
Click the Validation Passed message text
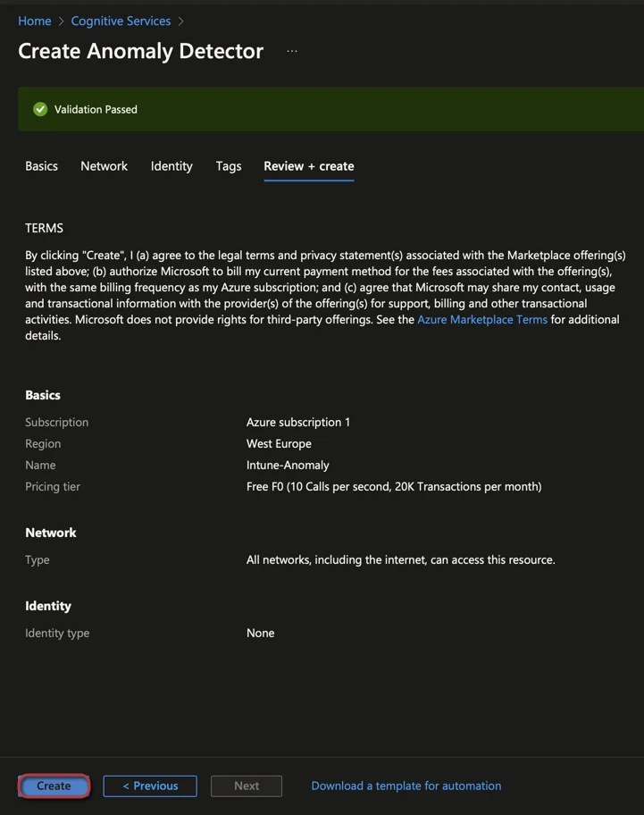click(x=96, y=109)
